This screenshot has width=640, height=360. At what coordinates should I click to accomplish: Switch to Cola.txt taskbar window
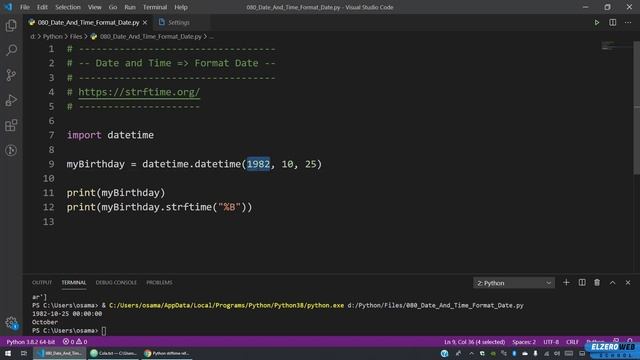tap(113, 353)
